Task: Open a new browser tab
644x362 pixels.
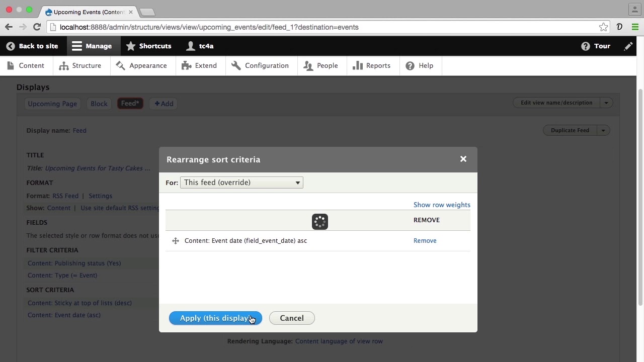Action: click(x=147, y=12)
